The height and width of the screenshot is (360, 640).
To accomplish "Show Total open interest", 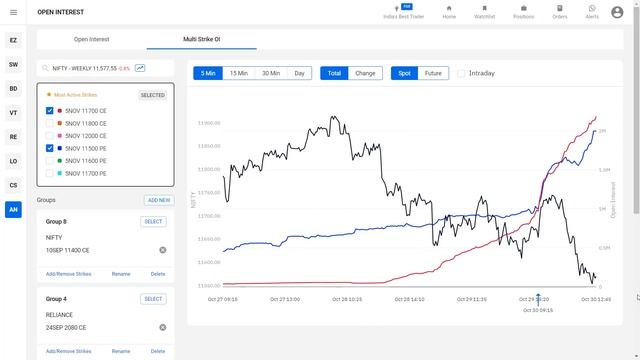I will pos(334,73).
